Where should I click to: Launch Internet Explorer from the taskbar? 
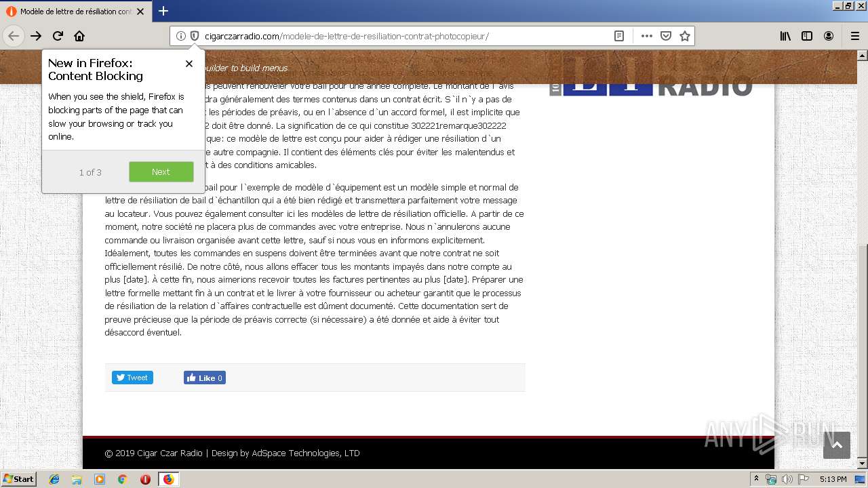[54, 479]
